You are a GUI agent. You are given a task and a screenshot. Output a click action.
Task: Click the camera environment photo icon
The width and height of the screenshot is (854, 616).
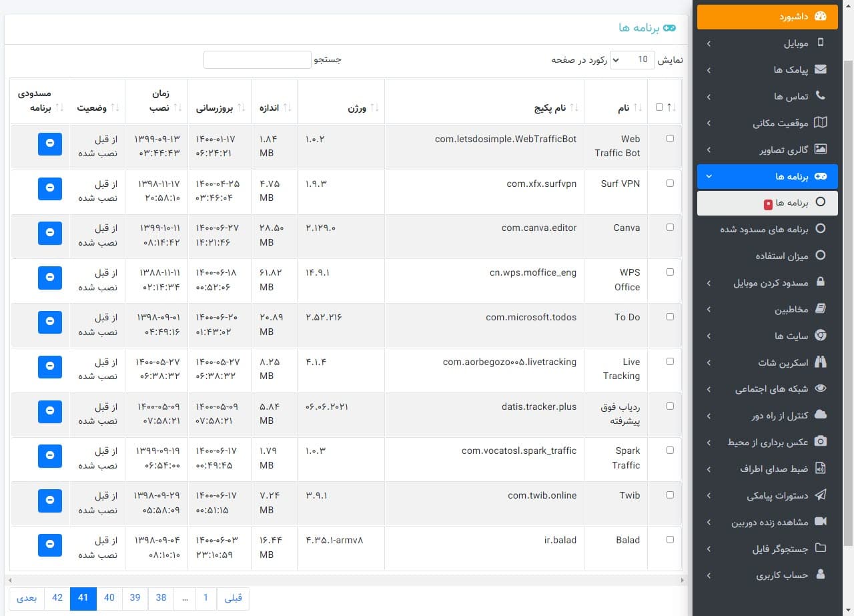coord(821,442)
